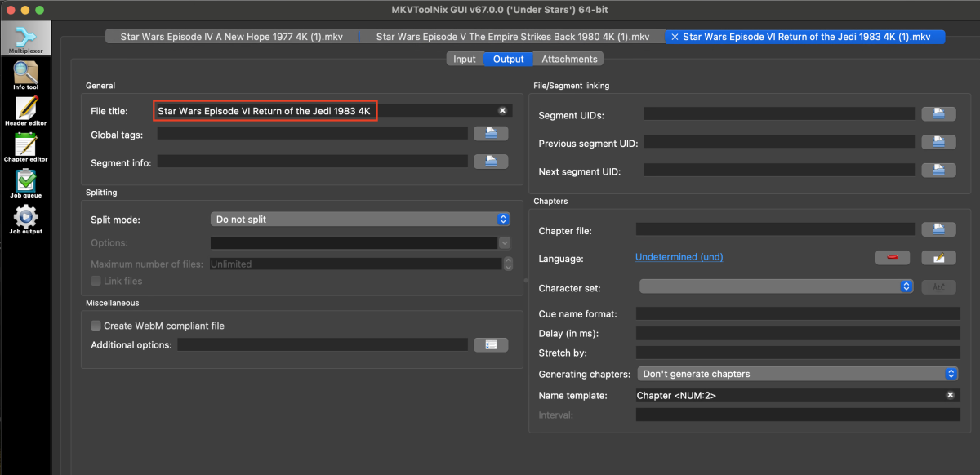The height and width of the screenshot is (475, 980).
Task: Edit the chapter language with the pencil button
Action: coord(938,258)
